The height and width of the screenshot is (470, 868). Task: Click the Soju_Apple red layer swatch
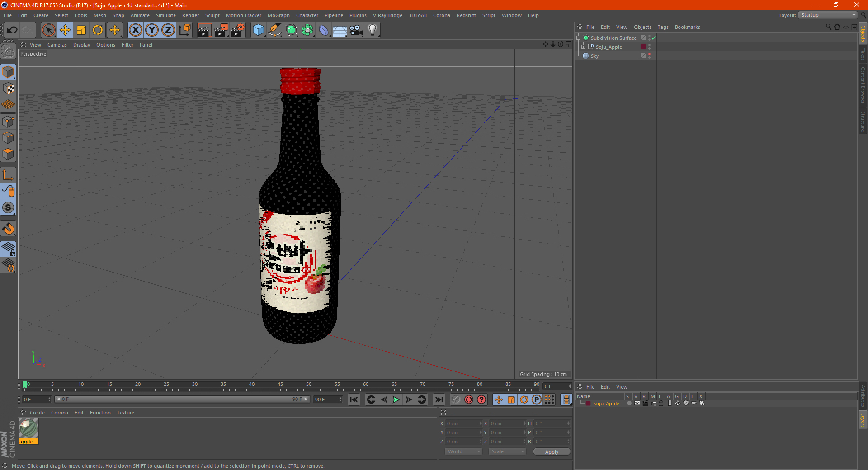point(643,47)
